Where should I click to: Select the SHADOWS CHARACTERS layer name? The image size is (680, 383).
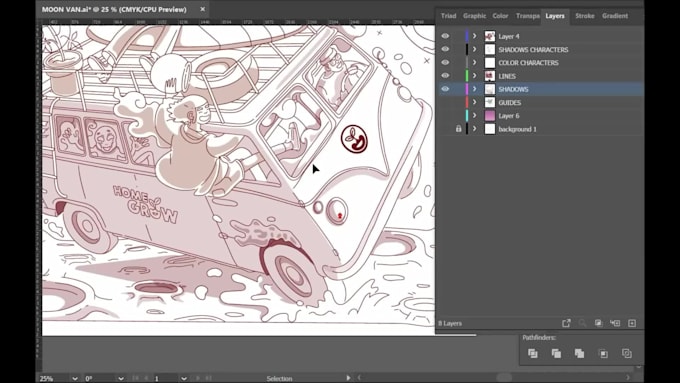pyautogui.click(x=533, y=49)
